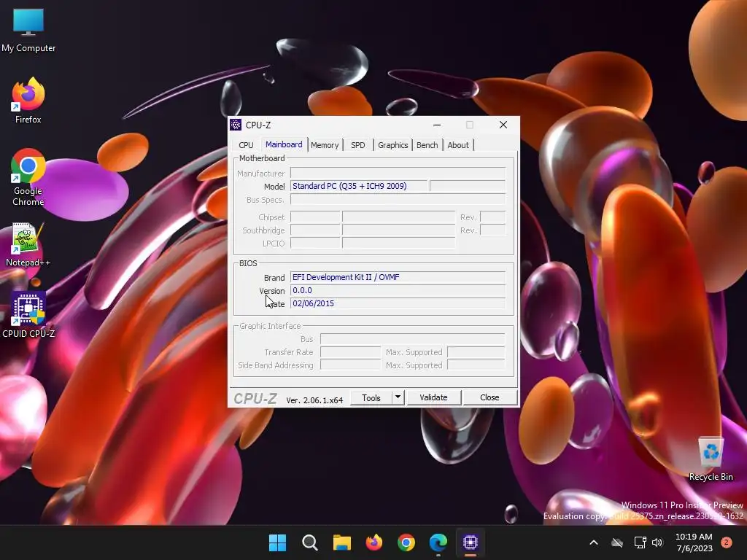The width and height of the screenshot is (747, 560).
Task: Open the network tray icon
Action: tap(640, 542)
